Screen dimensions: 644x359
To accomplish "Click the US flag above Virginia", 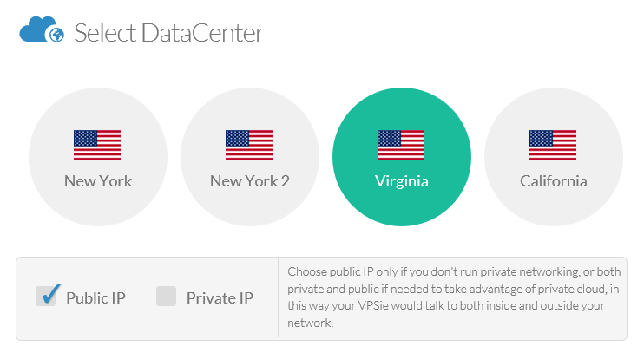I will 401,145.
